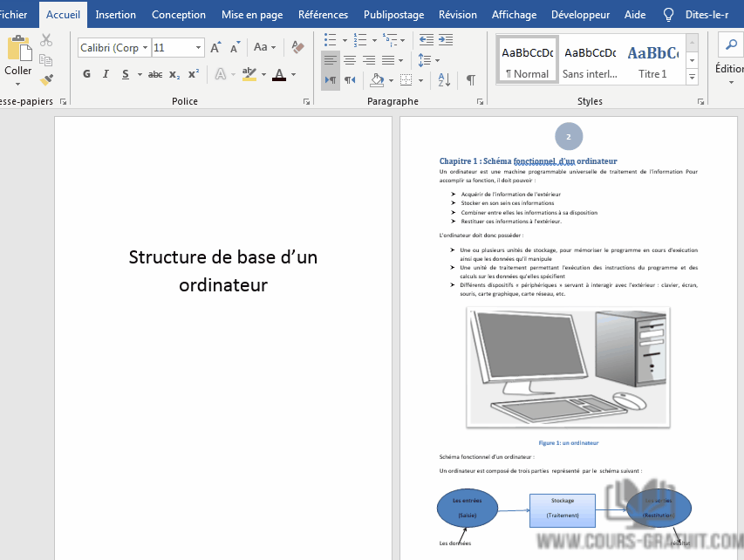Click the Dites-le-nous search box
Image resolution: width=744 pixels, height=560 pixels.
(x=706, y=15)
